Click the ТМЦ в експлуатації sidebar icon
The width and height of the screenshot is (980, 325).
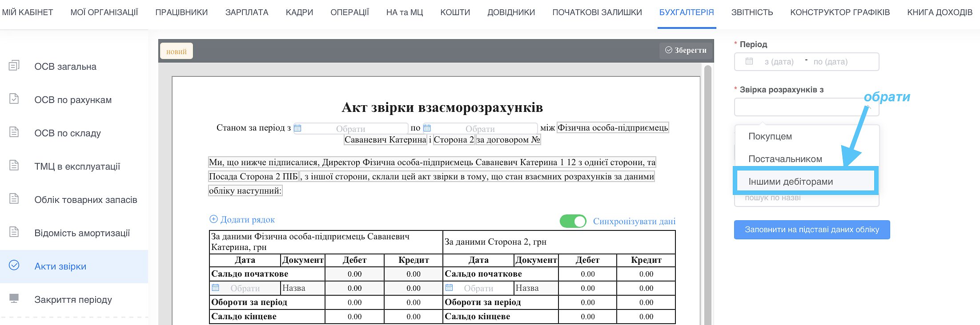click(x=14, y=166)
